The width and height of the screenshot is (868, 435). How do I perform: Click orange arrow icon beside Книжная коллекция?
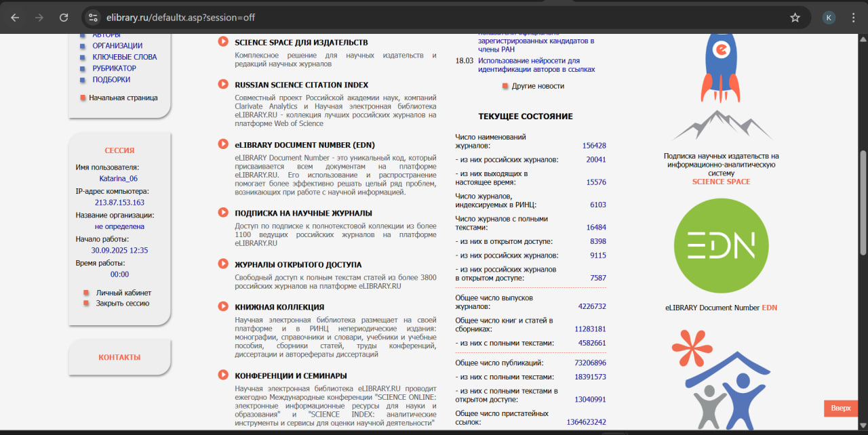click(x=223, y=307)
